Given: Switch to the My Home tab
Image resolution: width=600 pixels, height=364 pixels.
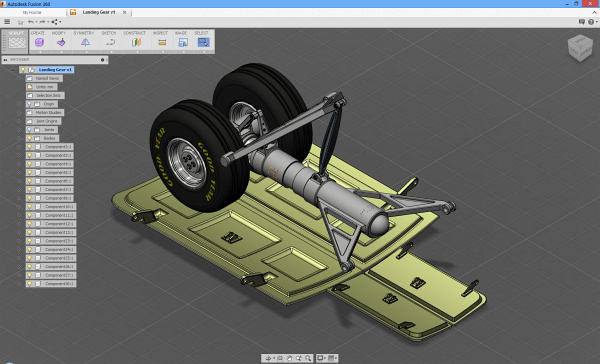Looking at the screenshot, I should (32, 12).
